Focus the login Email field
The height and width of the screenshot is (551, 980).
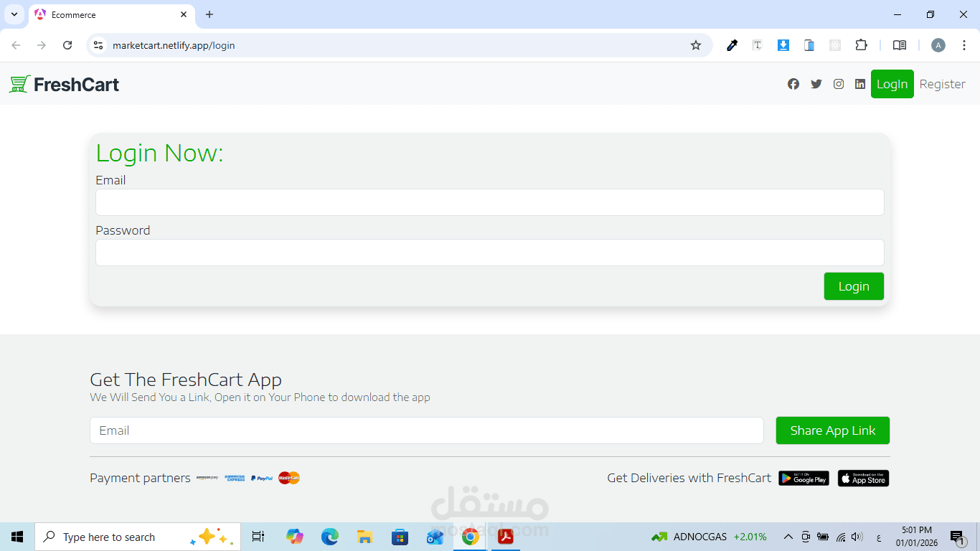click(x=490, y=202)
